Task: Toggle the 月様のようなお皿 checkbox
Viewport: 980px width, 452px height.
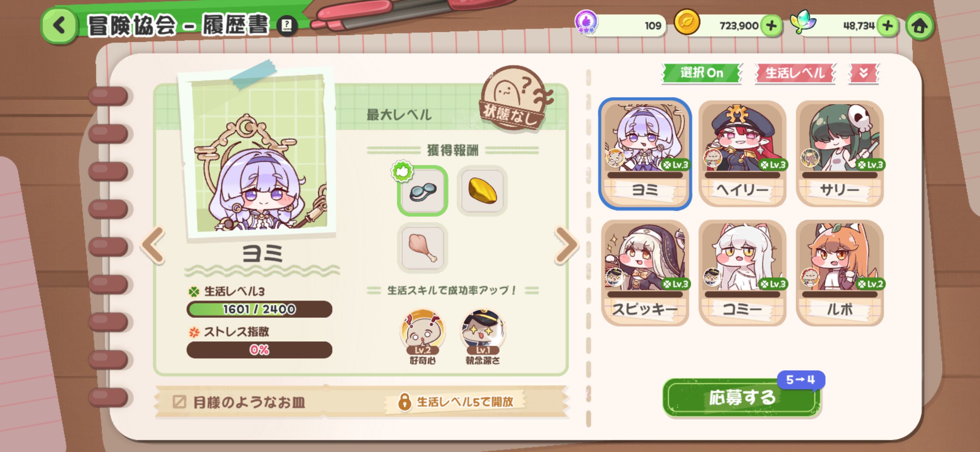Action: click(179, 402)
